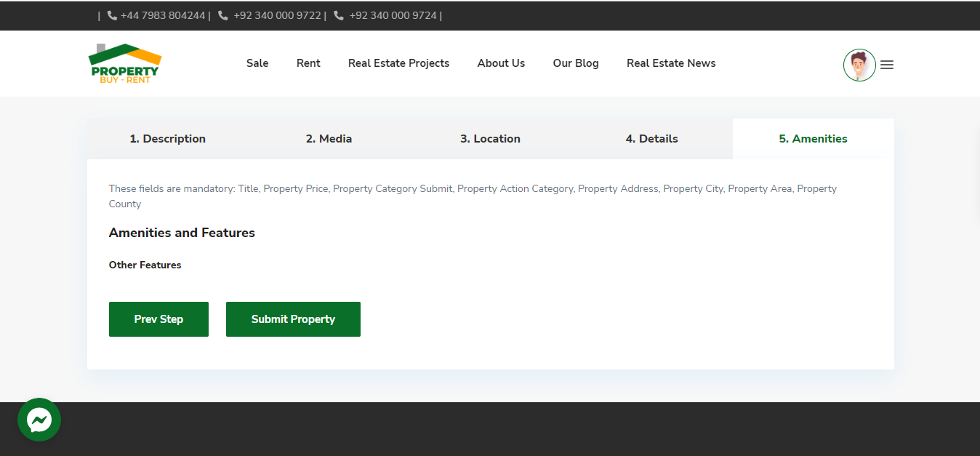The height and width of the screenshot is (456, 980).
Task: Click the Other Features label
Action: pyautogui.click(x=145, y=265)
